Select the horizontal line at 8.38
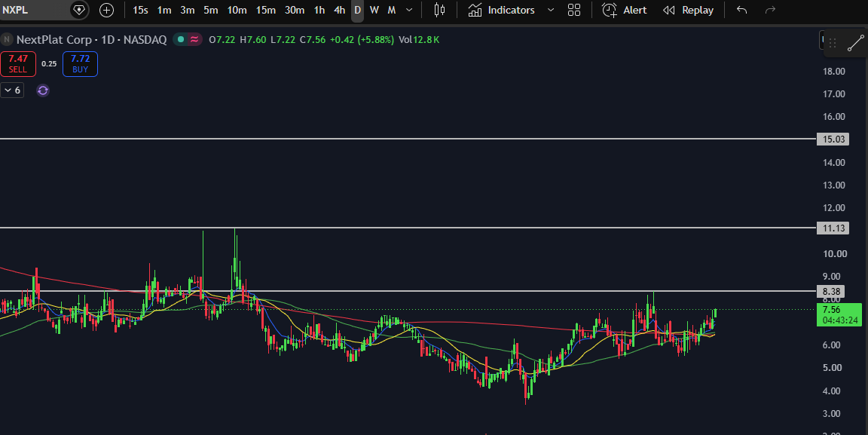This screenshot has width=868, height=435. [x=408, y=291]
